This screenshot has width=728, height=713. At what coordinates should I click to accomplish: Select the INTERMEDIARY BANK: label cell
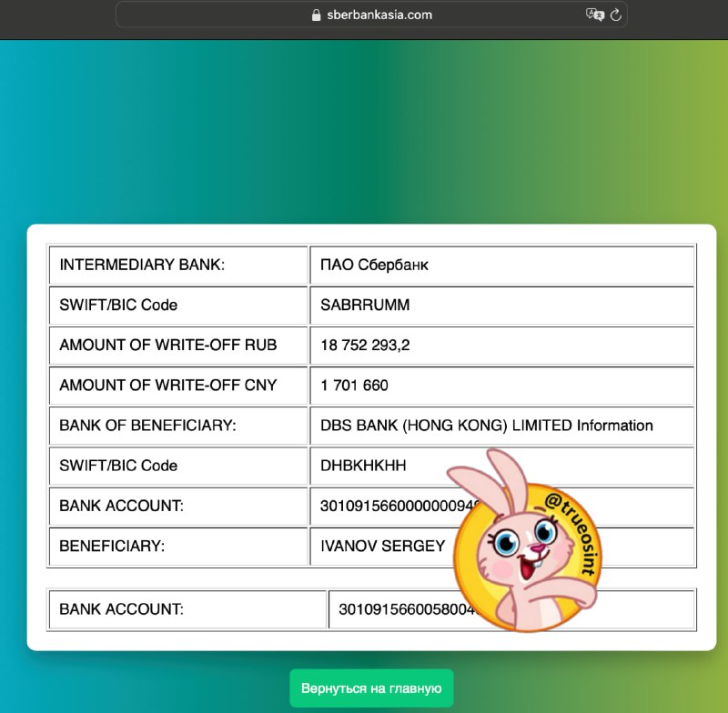[x=178, y=265]
